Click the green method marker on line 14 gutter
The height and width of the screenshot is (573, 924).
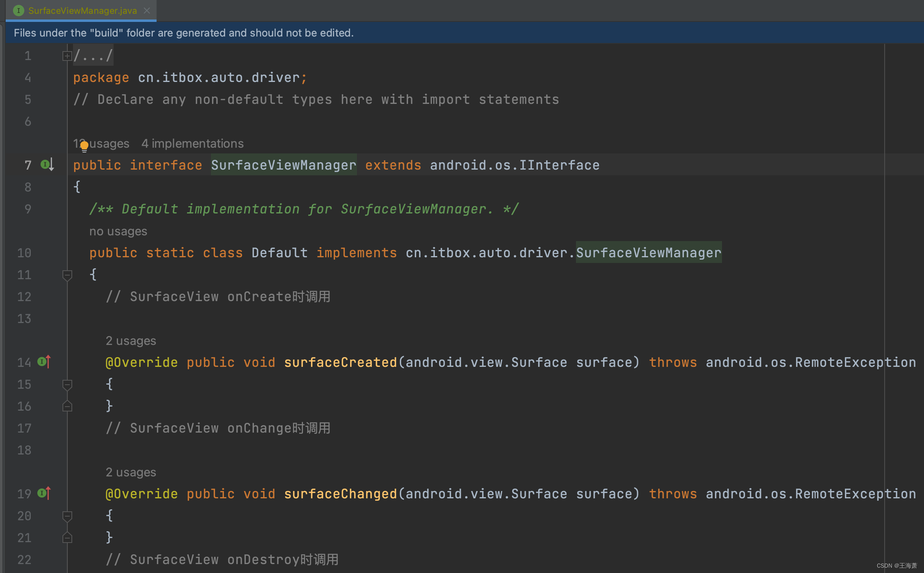click(42, 362)
